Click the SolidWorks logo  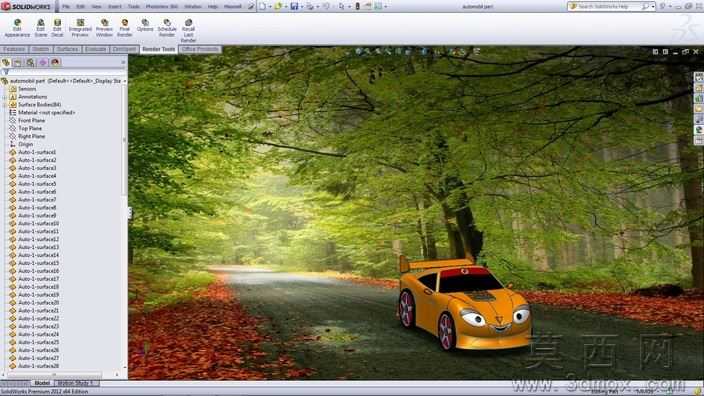tap(26, 6)
